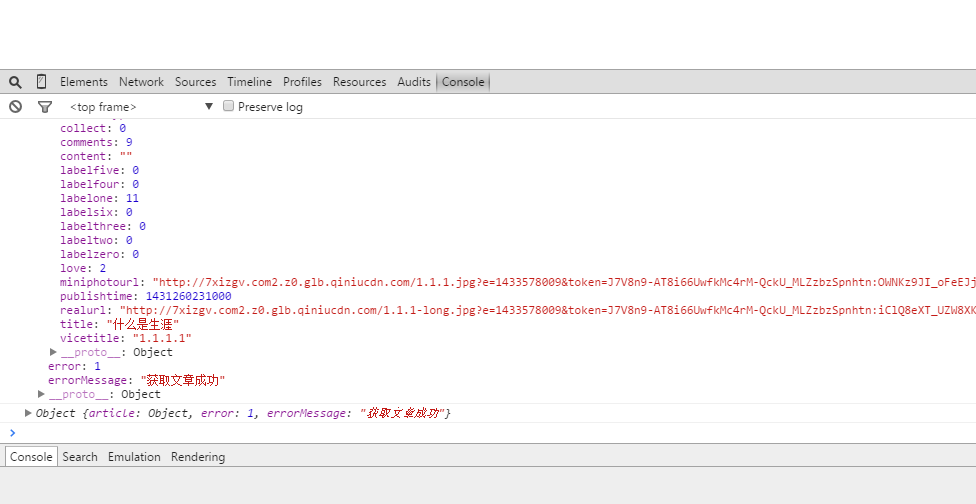Image resolution: width=976 pixels, height=504 pixels.
Task: Click the labelsix: 0 property row
Action: [x=96, y=212]
